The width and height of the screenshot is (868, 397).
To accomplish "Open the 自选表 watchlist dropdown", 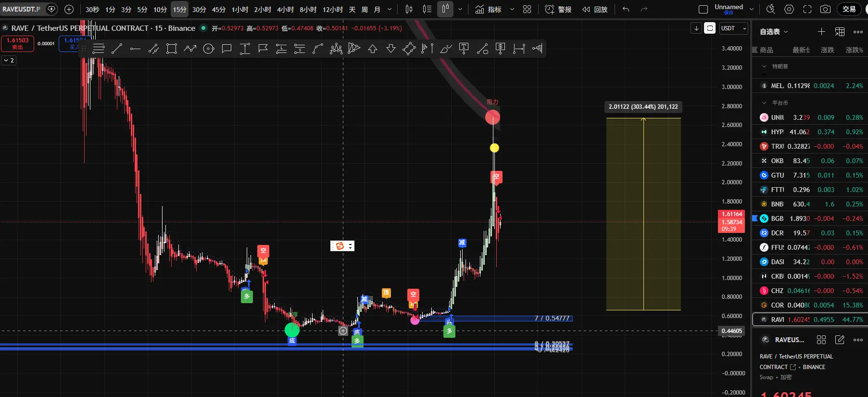I will point(774,32).
